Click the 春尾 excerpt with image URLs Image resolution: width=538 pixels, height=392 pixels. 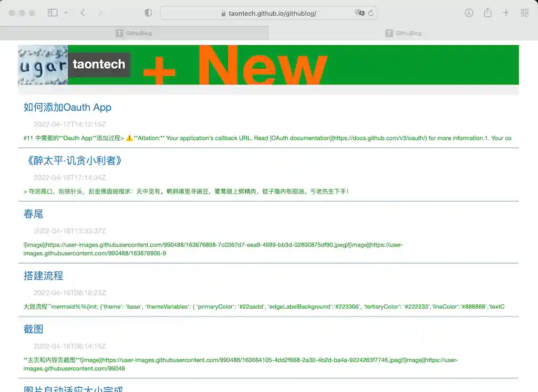point(213,249)
